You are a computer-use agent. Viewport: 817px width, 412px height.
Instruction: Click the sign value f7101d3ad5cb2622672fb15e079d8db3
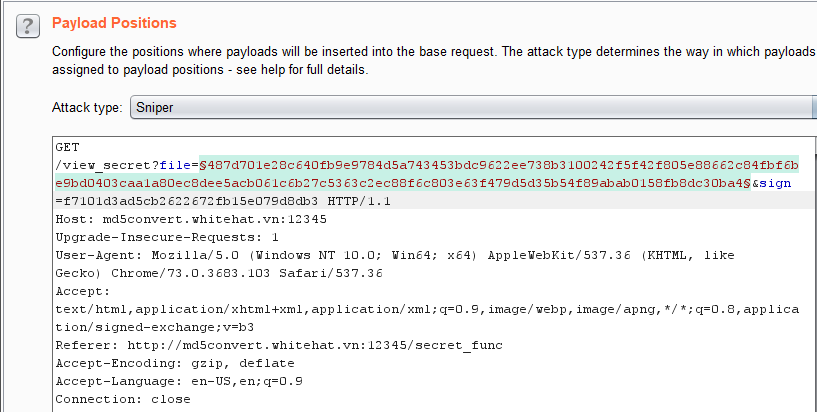tap(190, 201)
